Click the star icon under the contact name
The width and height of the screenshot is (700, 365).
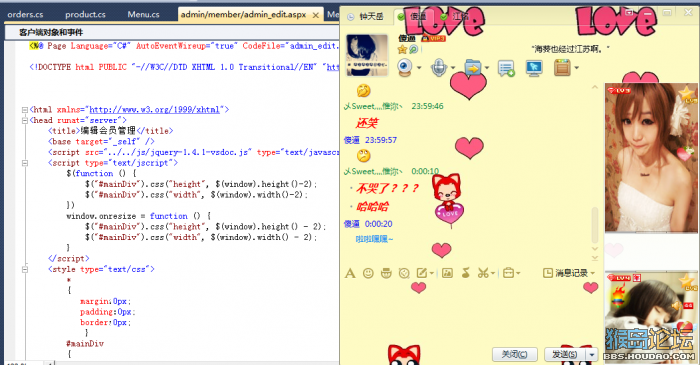coord(402,49)
